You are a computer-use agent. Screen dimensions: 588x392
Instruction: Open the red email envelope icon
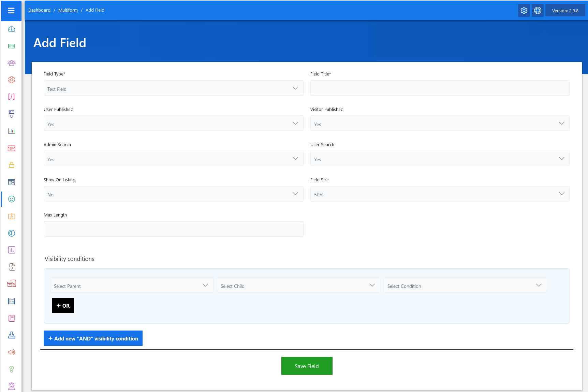(x=12, y=148)
